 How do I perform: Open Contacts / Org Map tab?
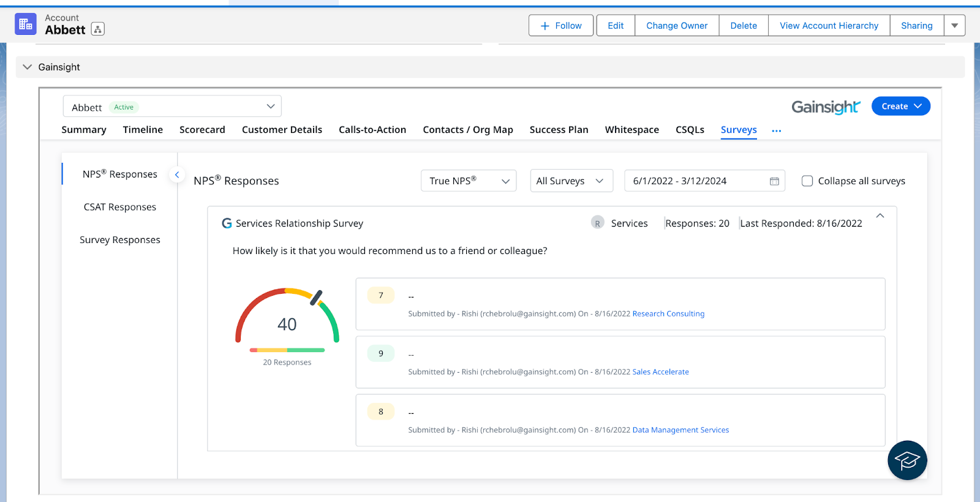468,130
